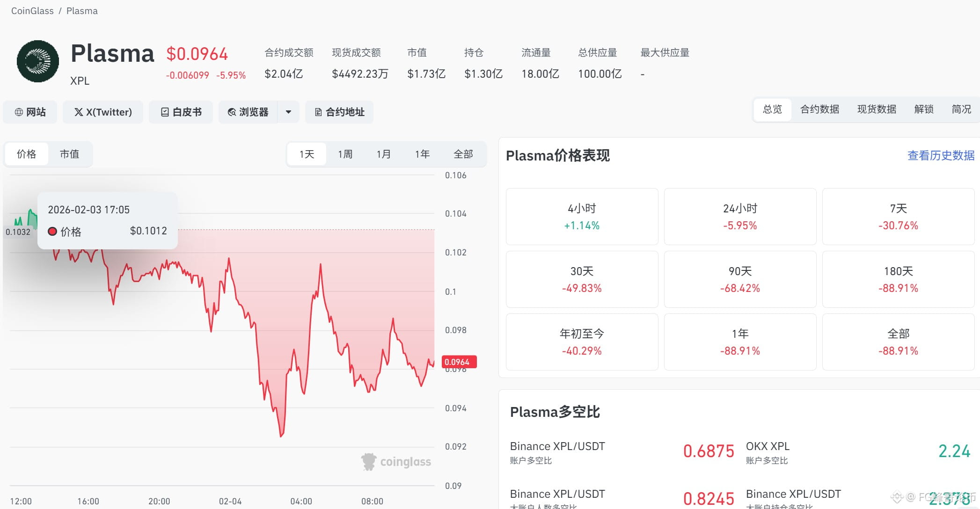The height and width of the screenshot is (509, 980).
Task: Click the X logo on Twitter button
Action: tap(79, 112)
